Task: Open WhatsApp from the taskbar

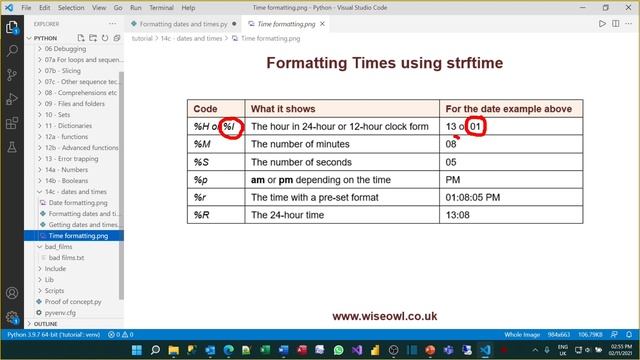Action: [x=338, y=350]
